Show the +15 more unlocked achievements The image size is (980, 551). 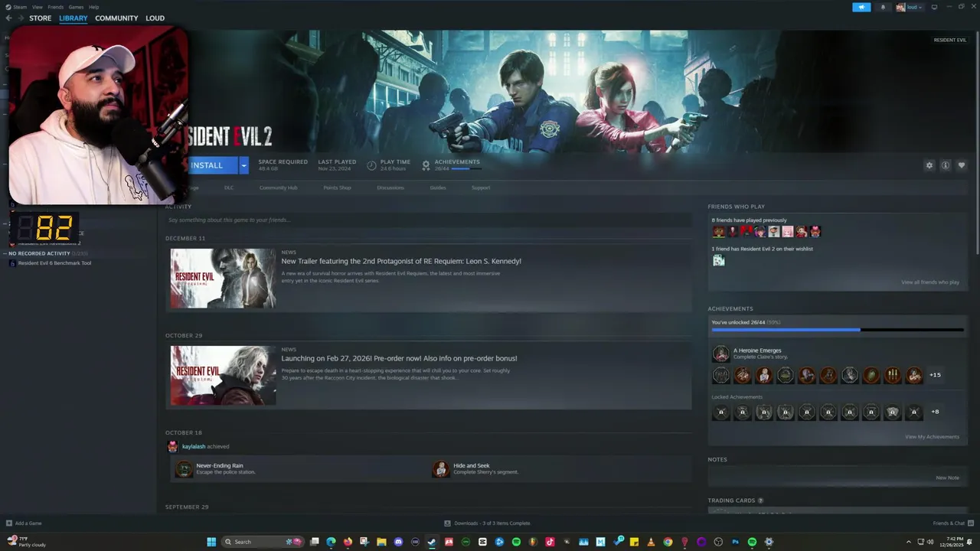click(935, 375)
